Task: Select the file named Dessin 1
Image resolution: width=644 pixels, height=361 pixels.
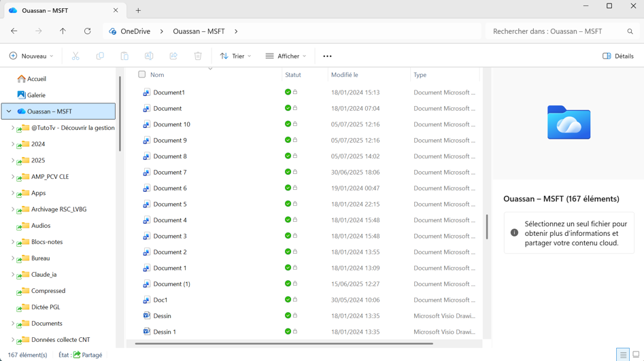Action: pos(165,332)
